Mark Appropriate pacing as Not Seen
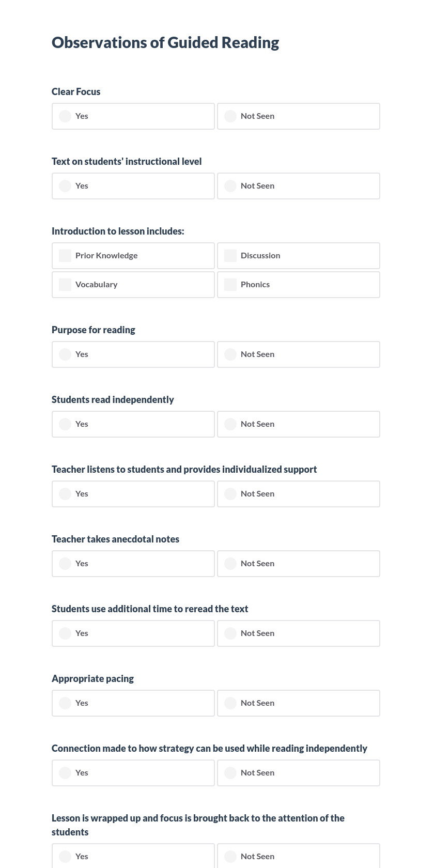 point(230,703)
